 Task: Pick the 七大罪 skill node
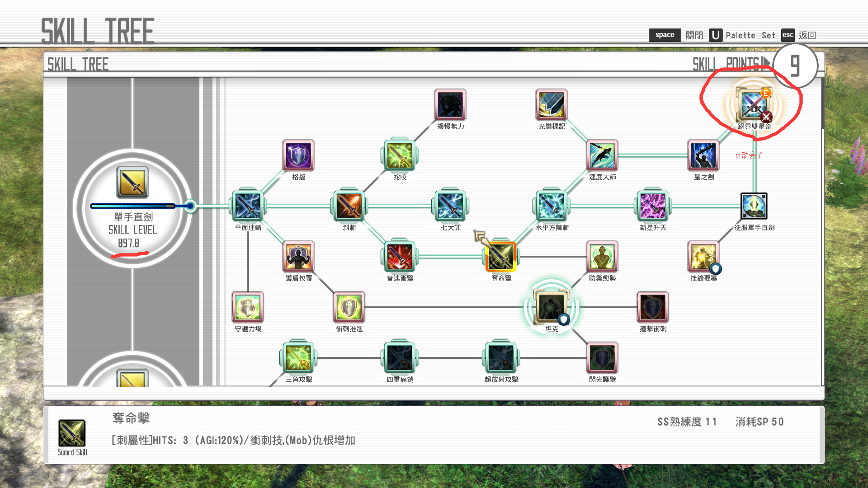point(450,206)
